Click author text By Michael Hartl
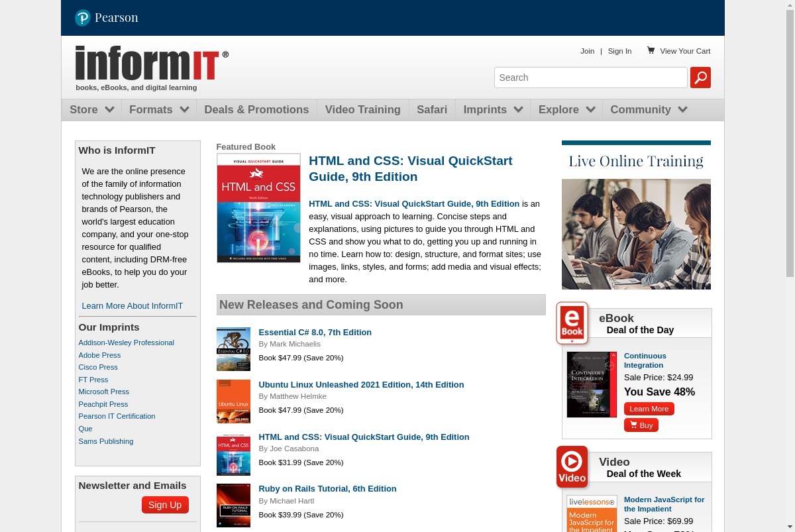795x532 pixels. (x=286, y=502)
